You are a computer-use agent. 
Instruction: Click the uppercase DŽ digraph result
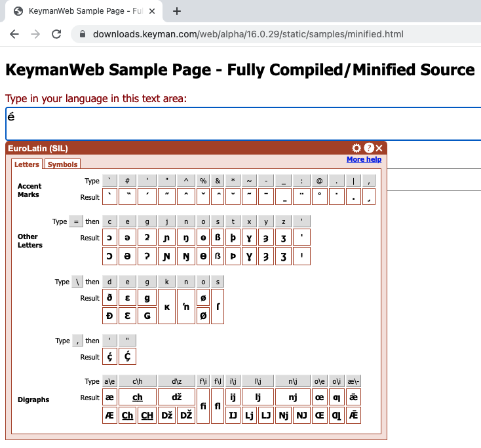[x=186, y=415]
